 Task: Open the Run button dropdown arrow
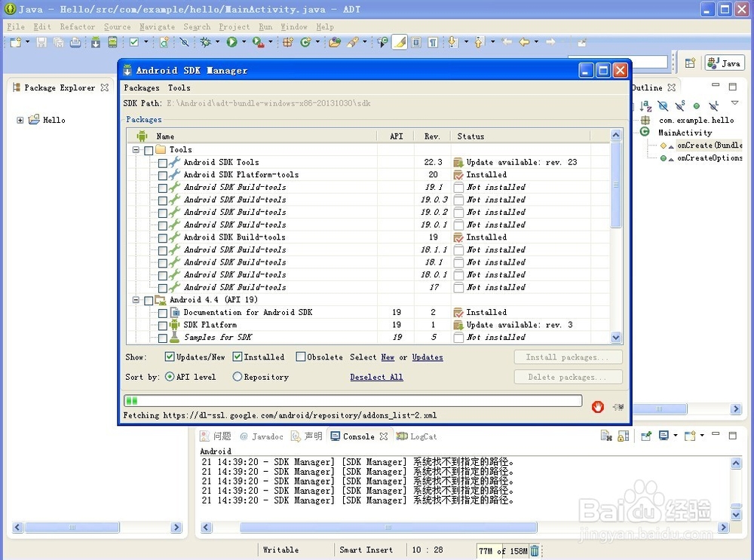pyautogui.click(x=244, y=42)
